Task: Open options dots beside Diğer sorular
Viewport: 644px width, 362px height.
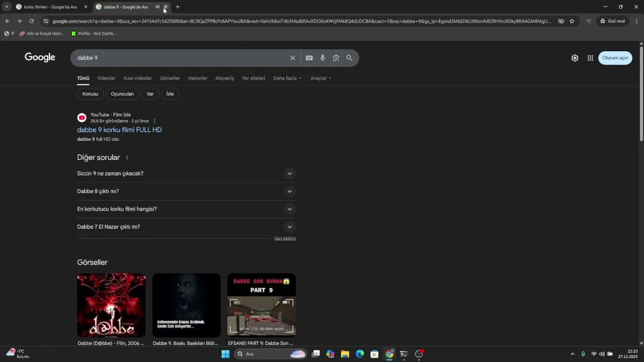Action: coord(127,158)
